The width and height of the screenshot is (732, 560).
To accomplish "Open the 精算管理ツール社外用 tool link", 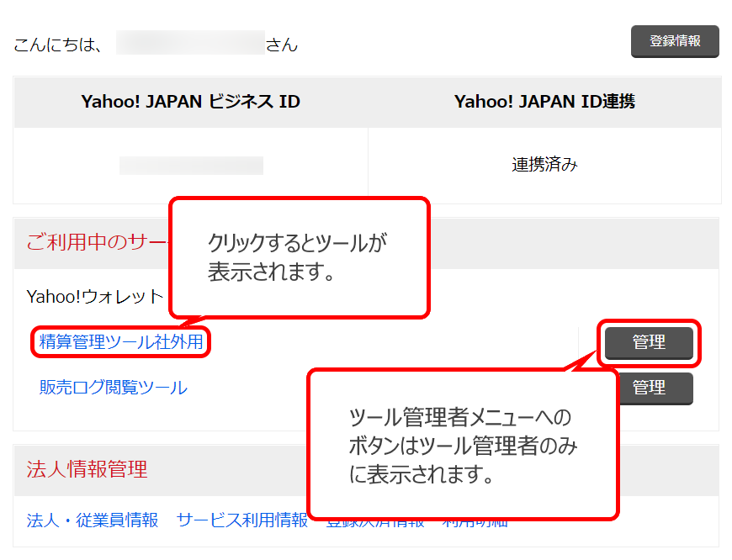I will (x=119, y=341).
